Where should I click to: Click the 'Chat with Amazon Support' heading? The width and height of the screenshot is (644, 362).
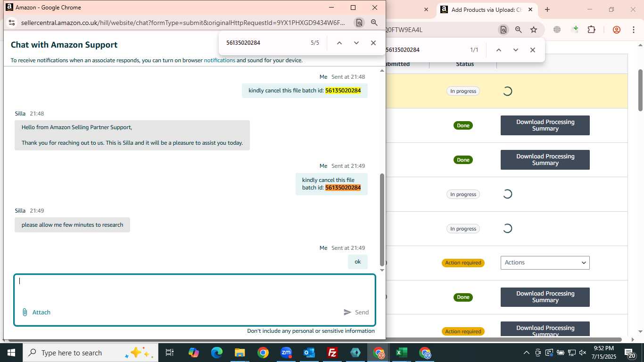[64, 45]
